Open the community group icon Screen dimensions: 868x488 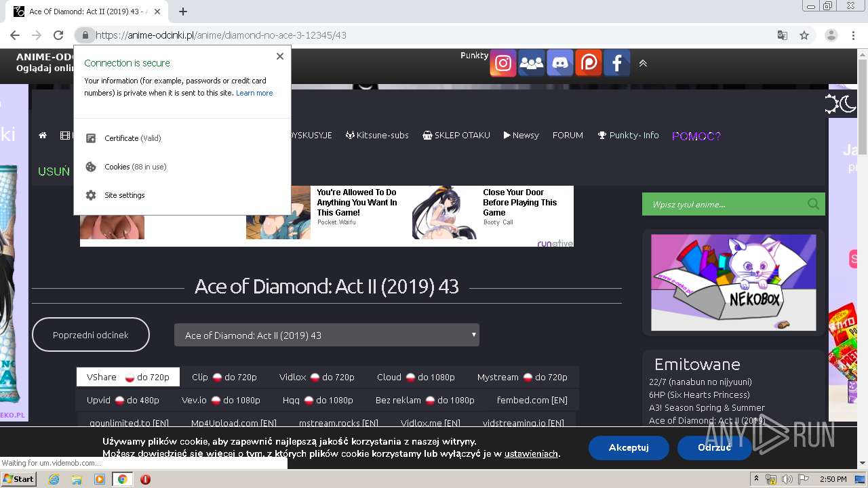pyautogui.click(x=531, y=63)
